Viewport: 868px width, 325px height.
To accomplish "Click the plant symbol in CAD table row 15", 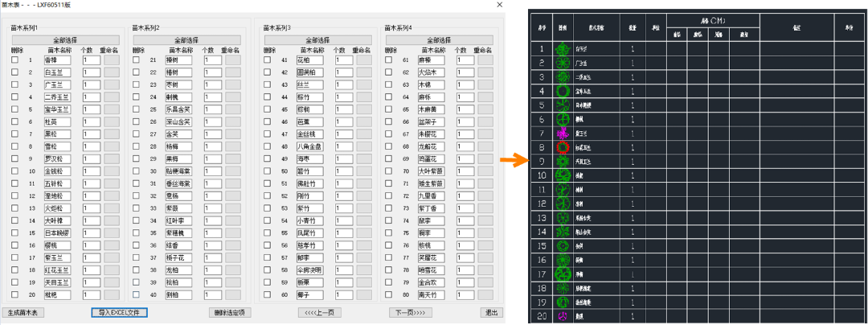I will (563, 245).
